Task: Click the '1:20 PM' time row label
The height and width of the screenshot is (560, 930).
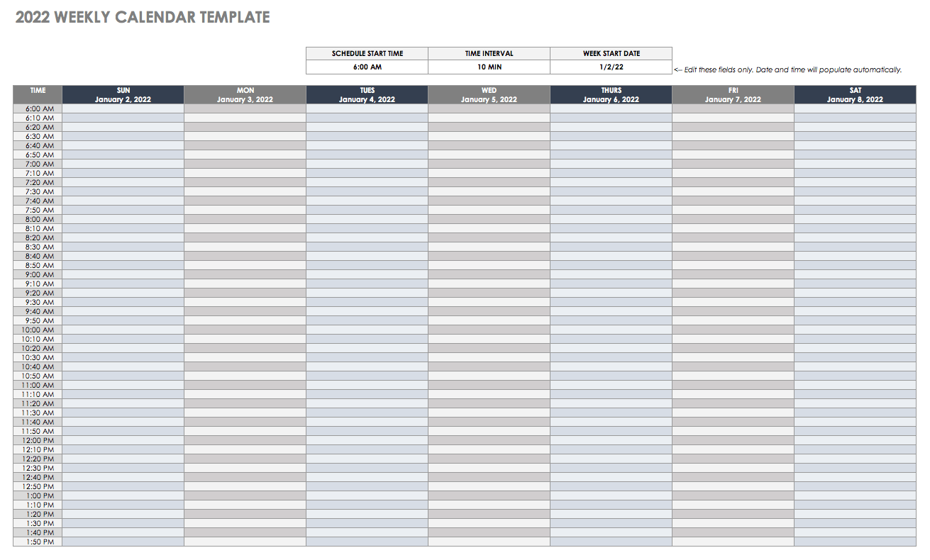Action: tap(38, 514)
